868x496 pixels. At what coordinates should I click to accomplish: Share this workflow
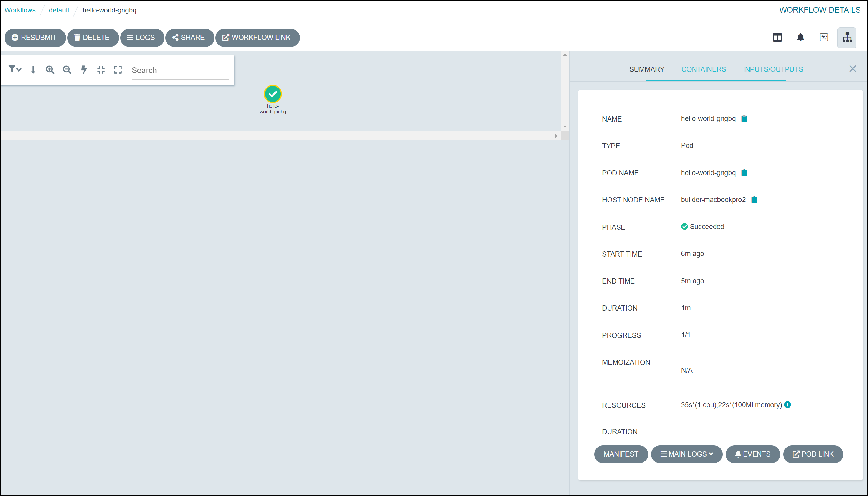coord(189,38)
